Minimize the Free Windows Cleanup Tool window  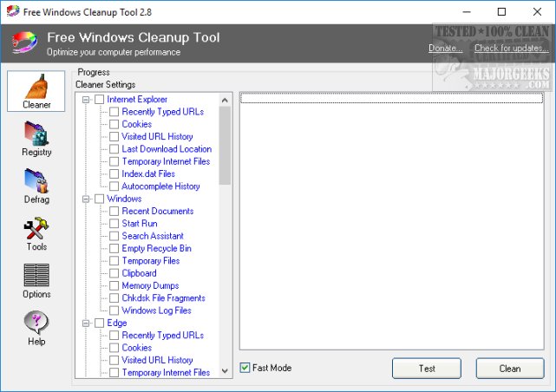(467, 11)
